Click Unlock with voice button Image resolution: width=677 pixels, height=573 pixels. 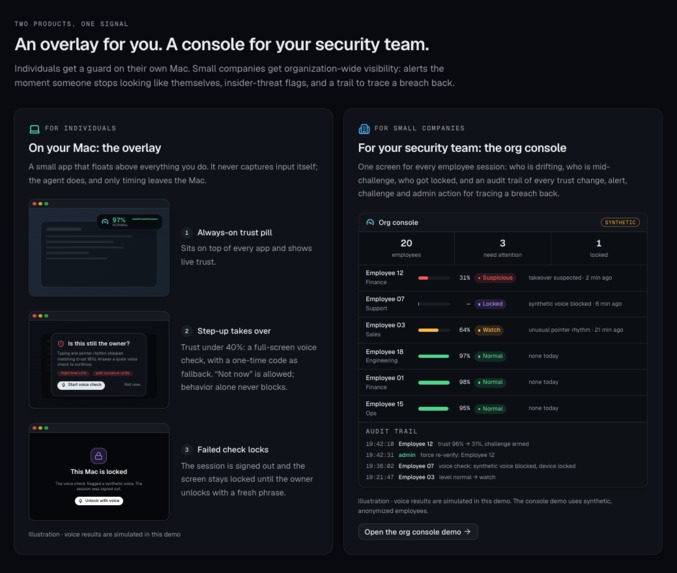tap(99, 500)
